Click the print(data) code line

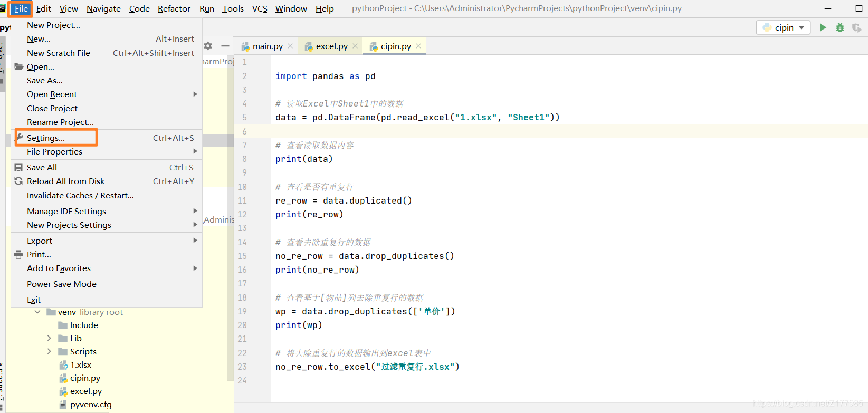pyautogui.click(x=304, y=159)
